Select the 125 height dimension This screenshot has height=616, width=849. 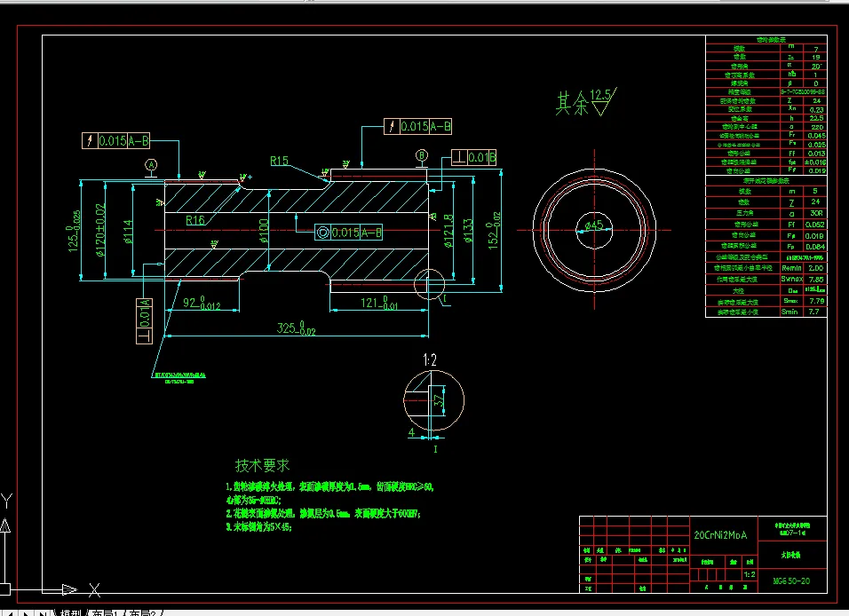pos(74,231)
